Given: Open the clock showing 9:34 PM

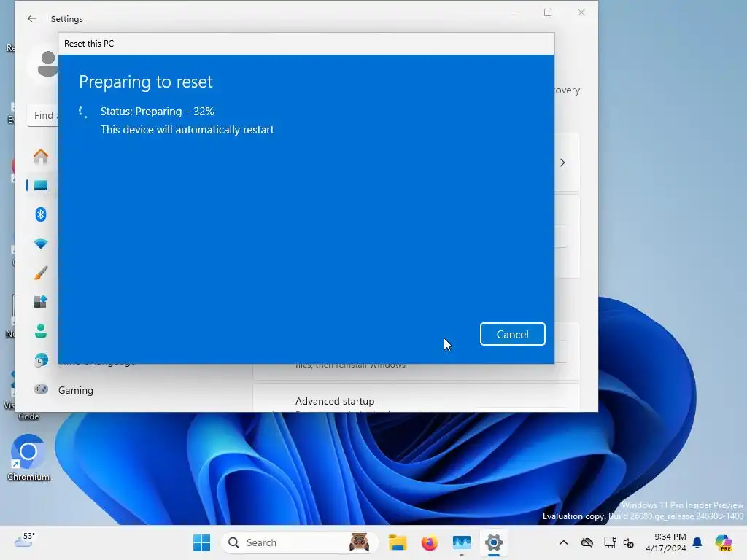Looking at the screenshot, I should click(666, 542).
